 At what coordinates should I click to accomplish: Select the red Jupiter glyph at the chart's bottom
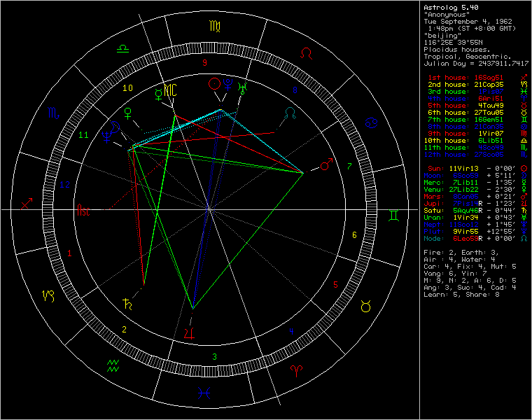pos(190,333)
